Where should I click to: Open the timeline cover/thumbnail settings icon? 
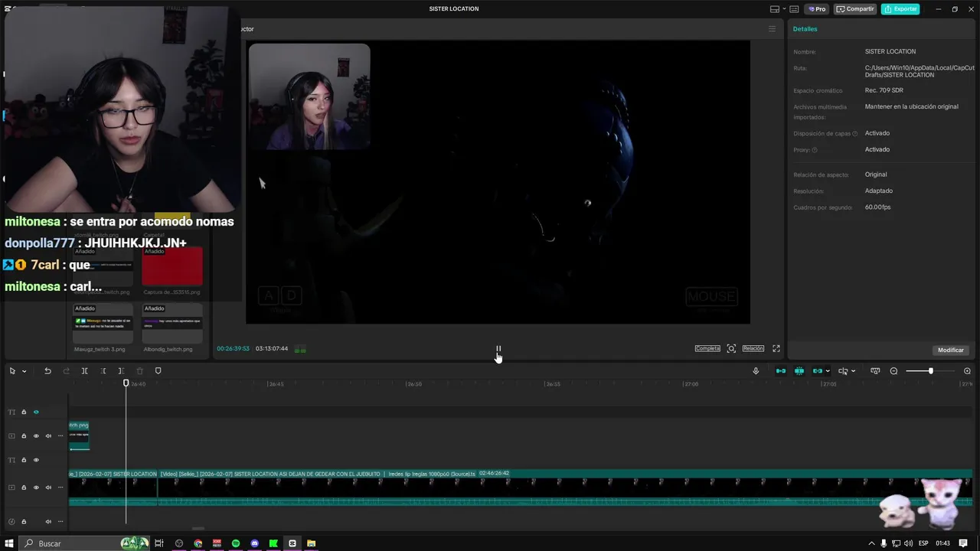point(875,371)
